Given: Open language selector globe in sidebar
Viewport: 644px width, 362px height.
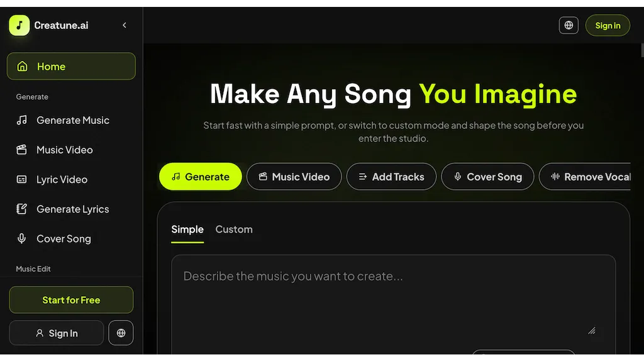Looking at the screenshot, I should pos(121,333).
